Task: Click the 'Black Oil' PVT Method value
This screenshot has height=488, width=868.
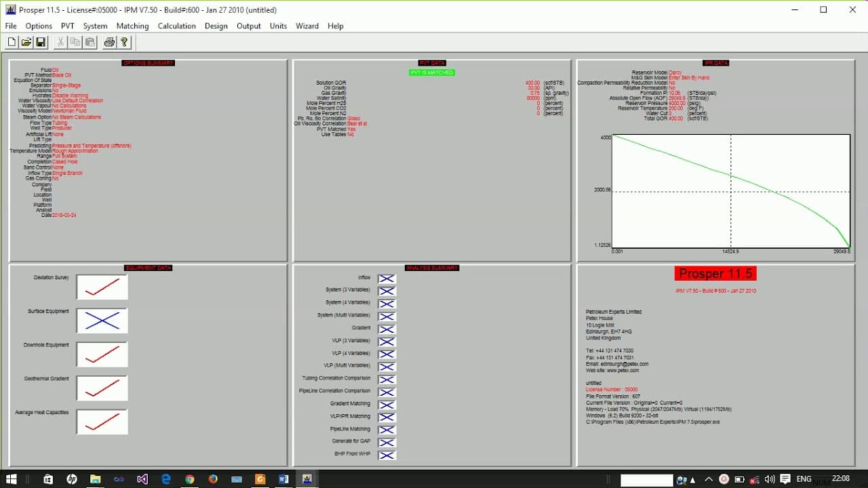Action: pos(62,75)
